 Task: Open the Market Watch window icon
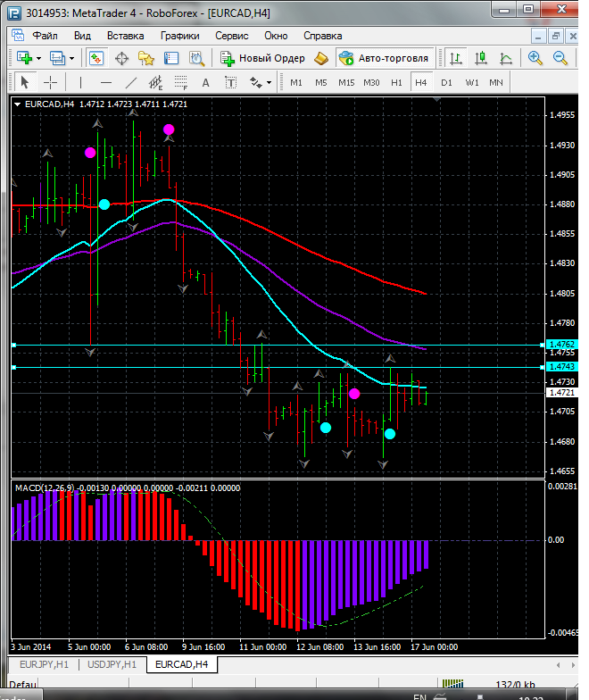pos(96,58)
